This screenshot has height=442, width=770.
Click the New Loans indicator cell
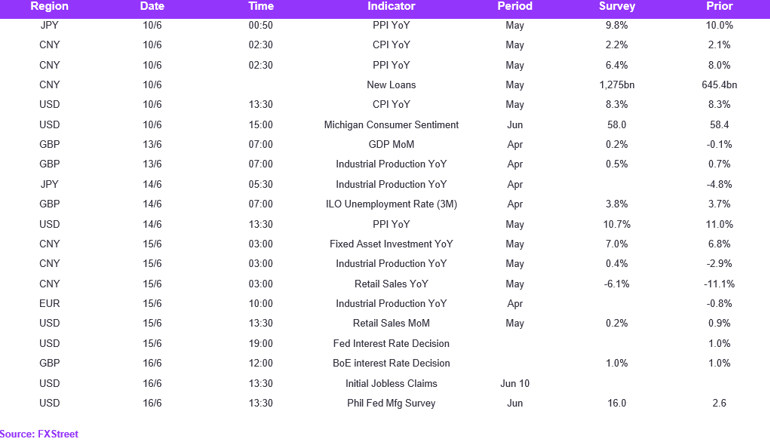[391, 85]
